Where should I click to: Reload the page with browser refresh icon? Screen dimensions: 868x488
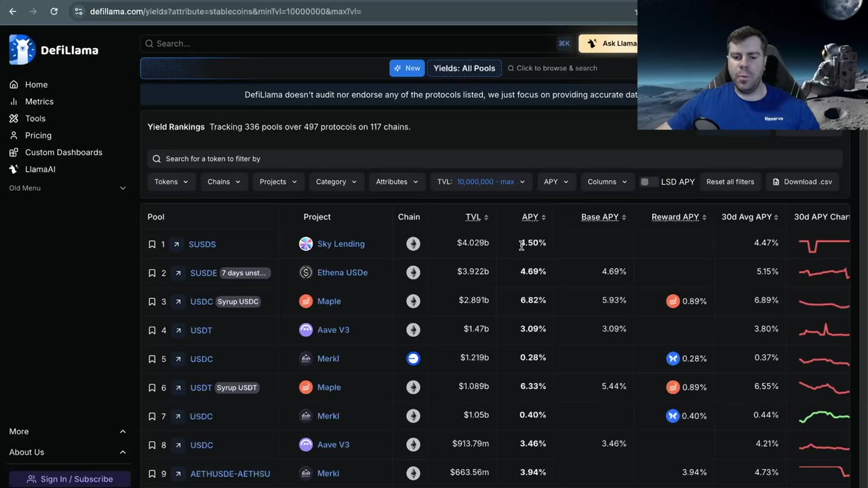[x=54, y=12]
